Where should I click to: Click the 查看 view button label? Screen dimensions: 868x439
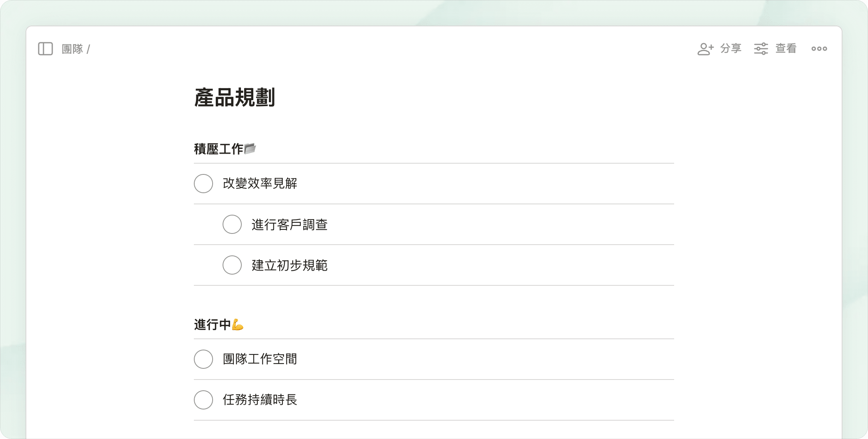point(785,49)
